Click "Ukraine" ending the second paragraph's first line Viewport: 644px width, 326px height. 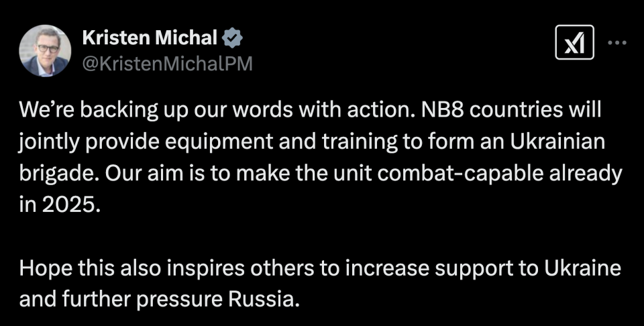point(583,268)
